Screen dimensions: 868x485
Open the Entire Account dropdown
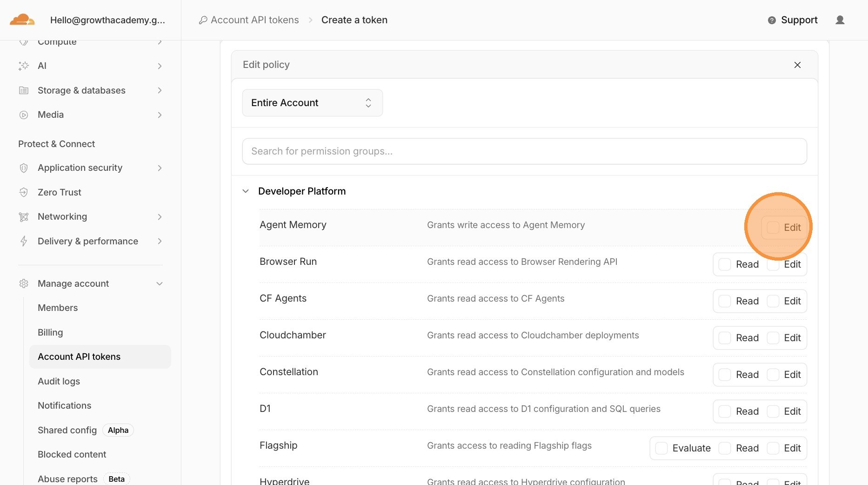313,103
